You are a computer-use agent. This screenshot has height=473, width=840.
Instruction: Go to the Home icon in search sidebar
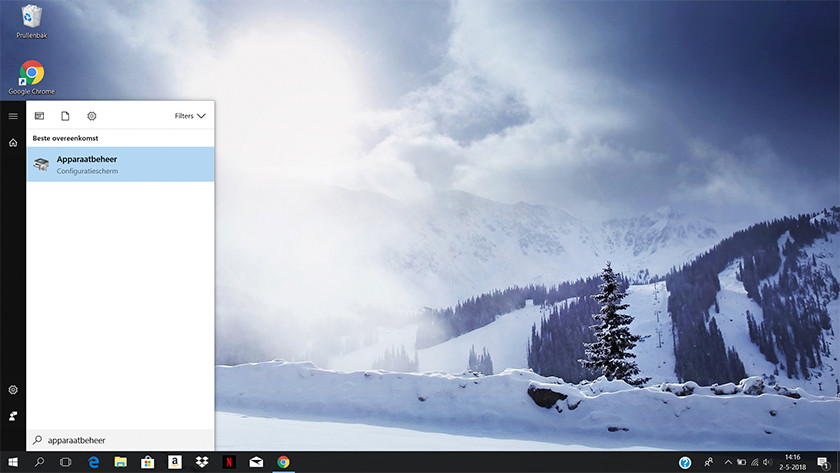(x=13, y=142)
